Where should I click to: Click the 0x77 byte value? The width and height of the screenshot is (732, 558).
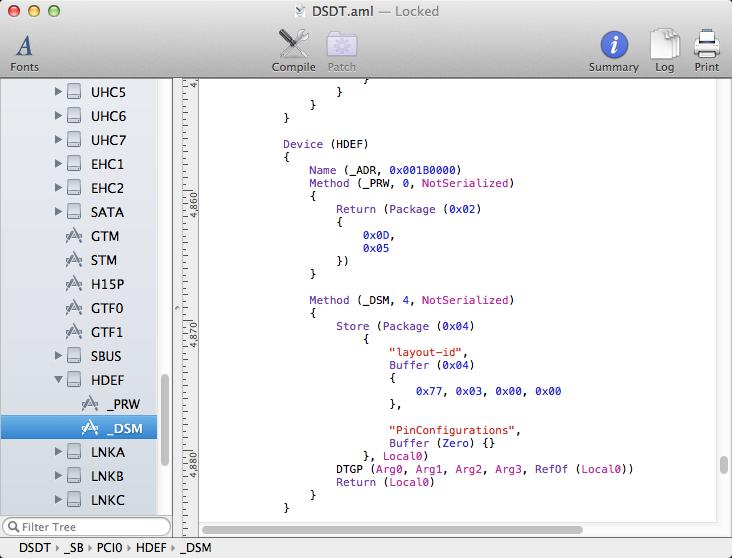pyautogui.click(x=429, y=391)
